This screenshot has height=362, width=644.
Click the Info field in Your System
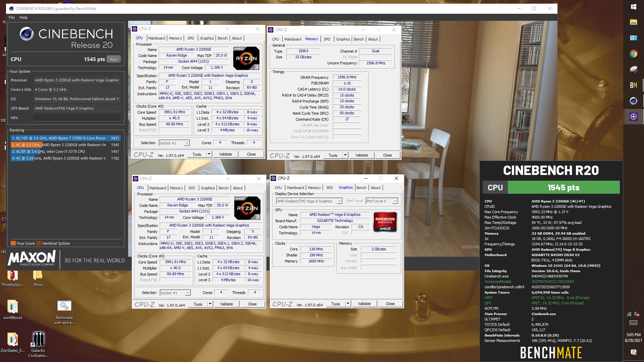click(77, 118)
